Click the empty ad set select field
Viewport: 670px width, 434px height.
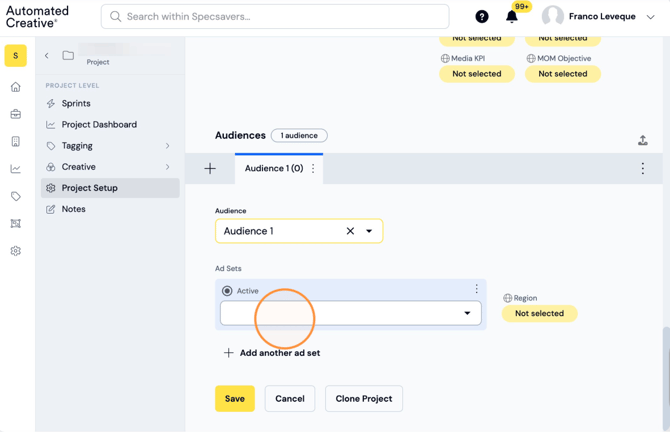[x=351, y=313]
